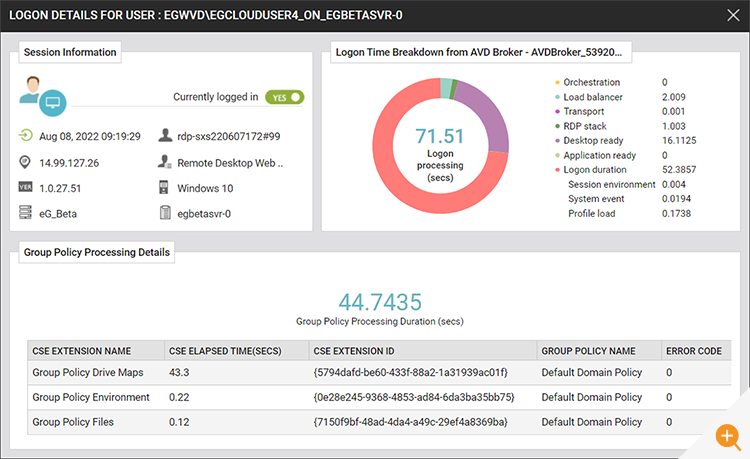This screenshot has height=459, width=750.
Task: Sort by CSE ELAPSED TIME(SECS) column header
Action: click(236, 351)
